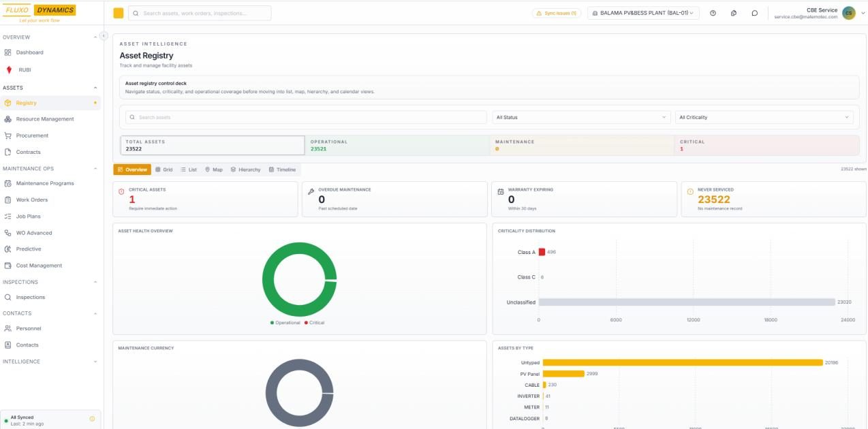Switch to the Grid view tab
Screen dimensions: 868x429
click(164, 170)
